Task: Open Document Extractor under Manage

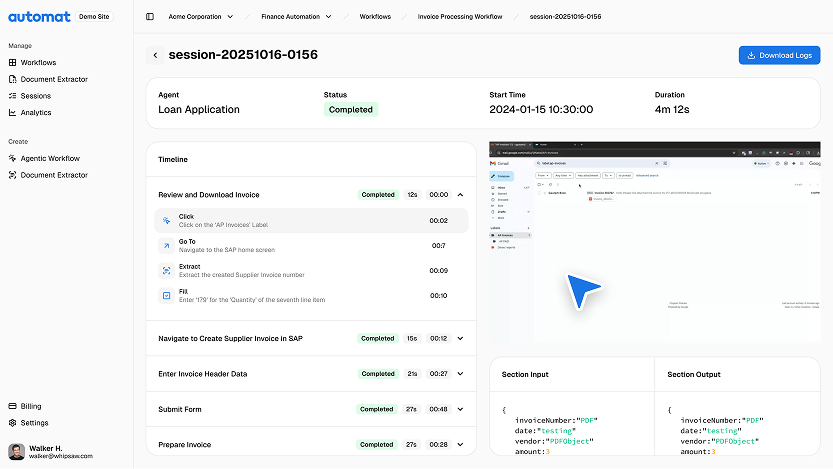Action: pyautogui.click(x=54, y=79)
